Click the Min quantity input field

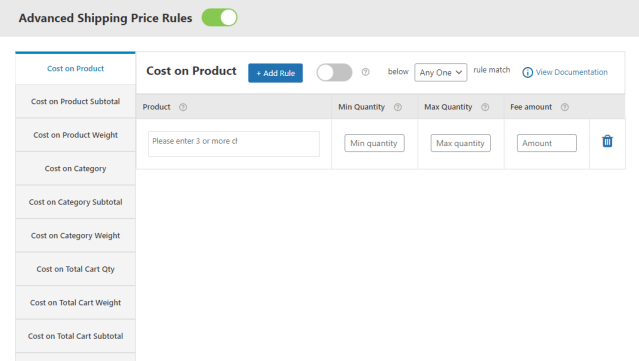tap(374, 143)
